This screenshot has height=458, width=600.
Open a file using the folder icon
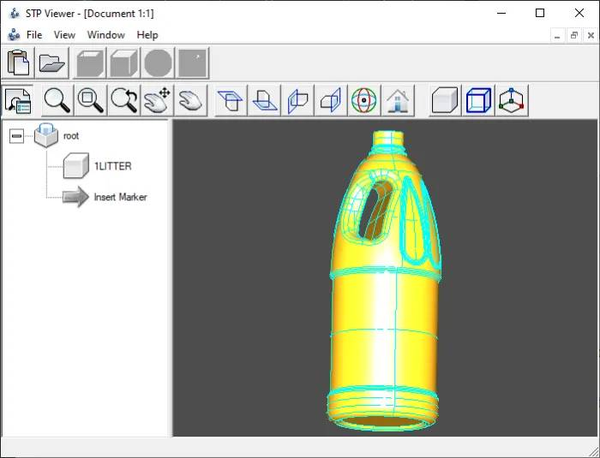52,63
